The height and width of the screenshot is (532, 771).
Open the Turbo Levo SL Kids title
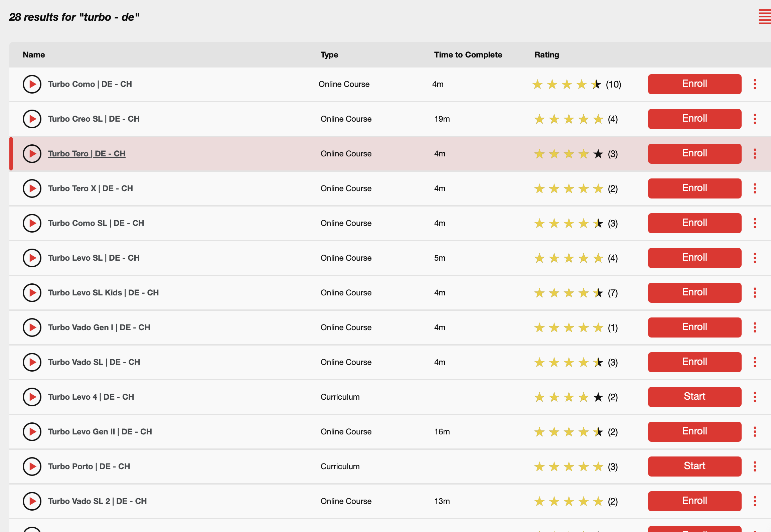(103, 293)
